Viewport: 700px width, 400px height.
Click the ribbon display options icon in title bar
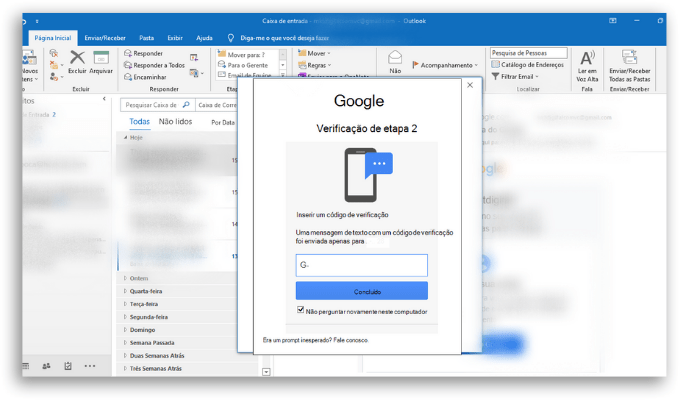[x=613, y=21]
